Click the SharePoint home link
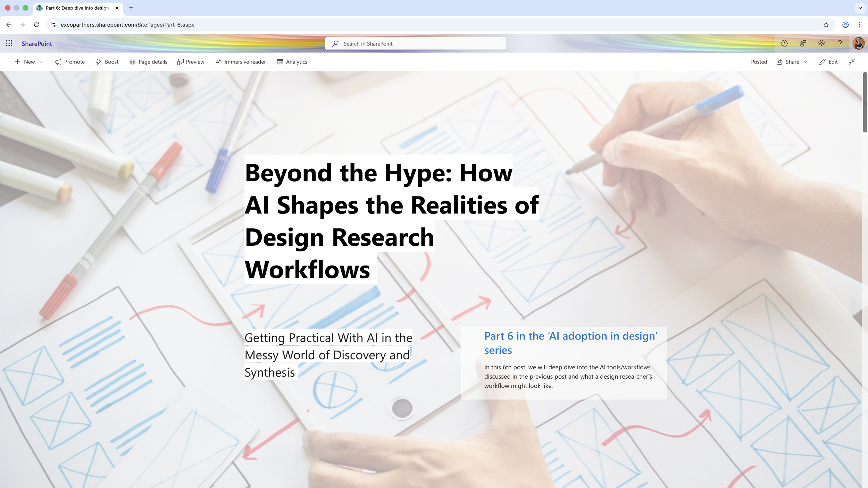The height and width of the screenshot is (488, 868). 36,43
